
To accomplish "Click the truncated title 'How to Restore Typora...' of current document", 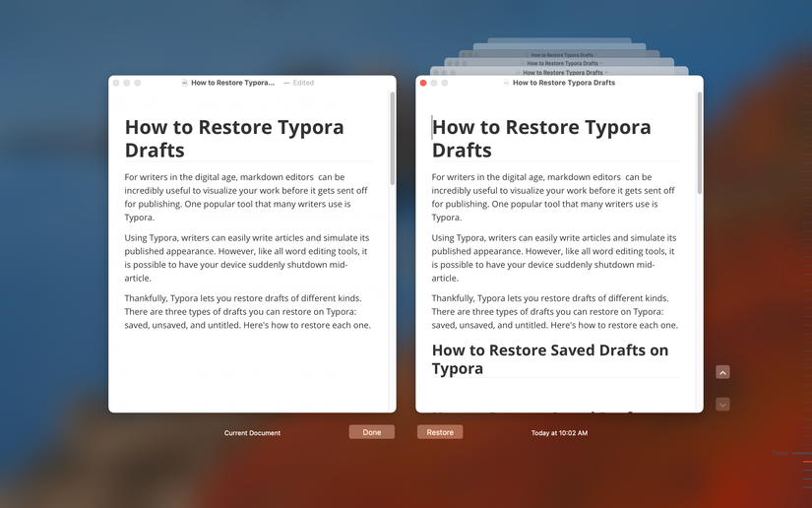I will (232, 83).
